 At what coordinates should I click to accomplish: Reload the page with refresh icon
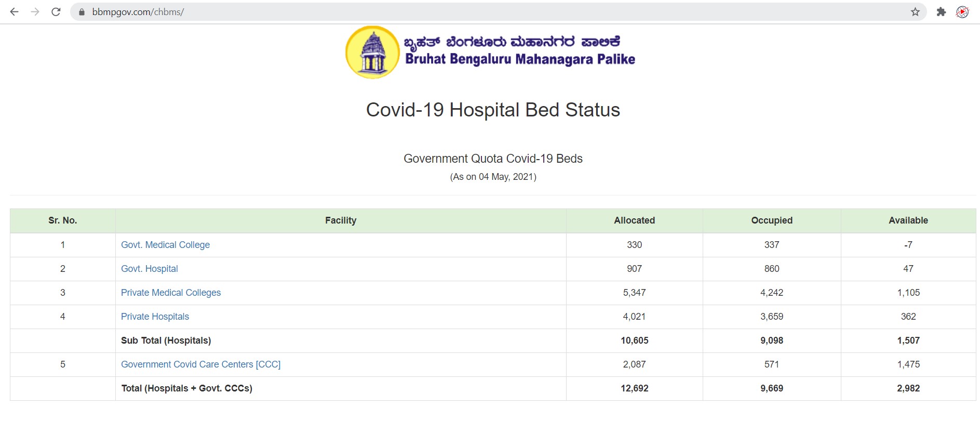[56, 11]
